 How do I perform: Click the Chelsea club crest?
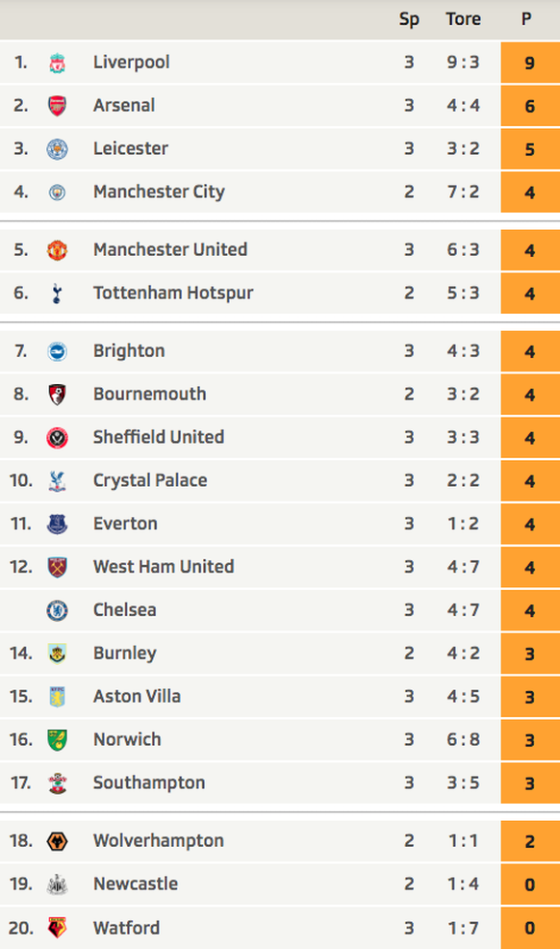[x=57, y=610]
